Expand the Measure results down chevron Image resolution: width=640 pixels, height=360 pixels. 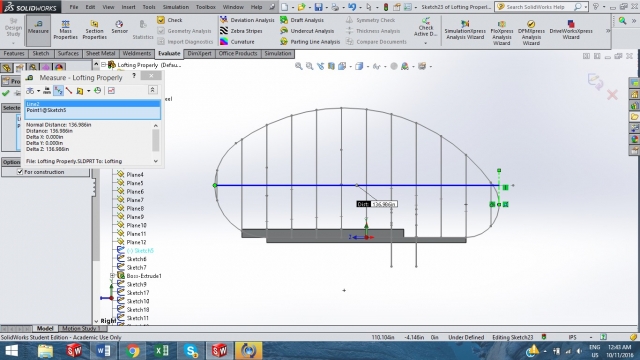click(x=156, y=161)
